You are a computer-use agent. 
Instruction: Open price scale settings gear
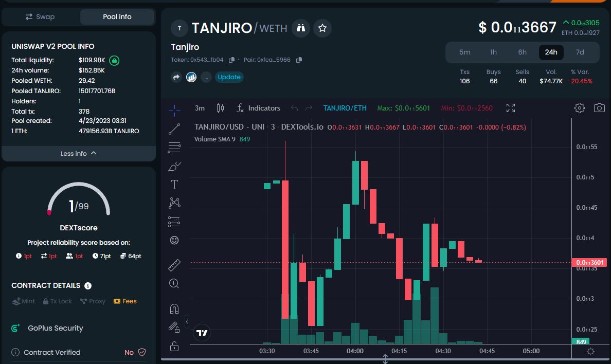[591, 352]
